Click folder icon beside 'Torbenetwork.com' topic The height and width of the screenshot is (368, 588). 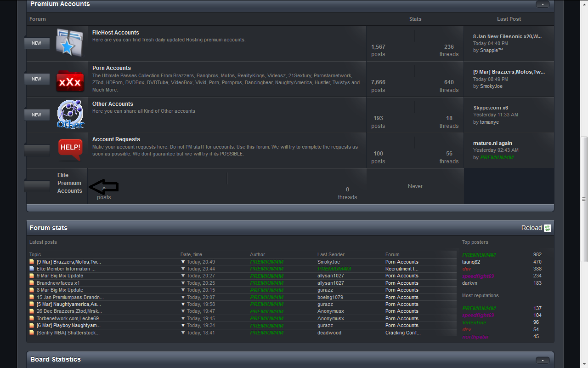[32, 318]
